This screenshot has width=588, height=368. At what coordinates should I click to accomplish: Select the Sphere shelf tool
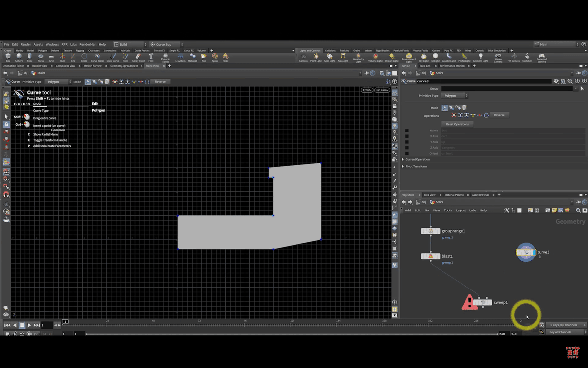pyautogui.click(x=19, y=58)
